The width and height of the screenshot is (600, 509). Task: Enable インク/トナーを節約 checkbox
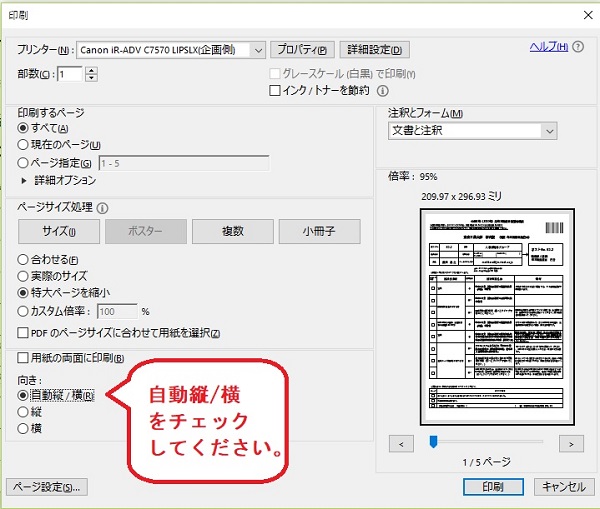[276, 91]
